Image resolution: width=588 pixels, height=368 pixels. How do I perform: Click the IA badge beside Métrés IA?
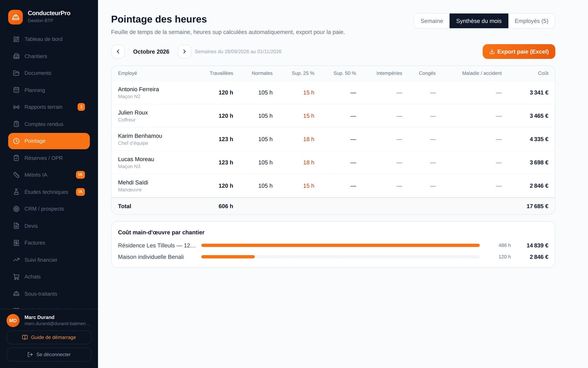click(80, 175)
